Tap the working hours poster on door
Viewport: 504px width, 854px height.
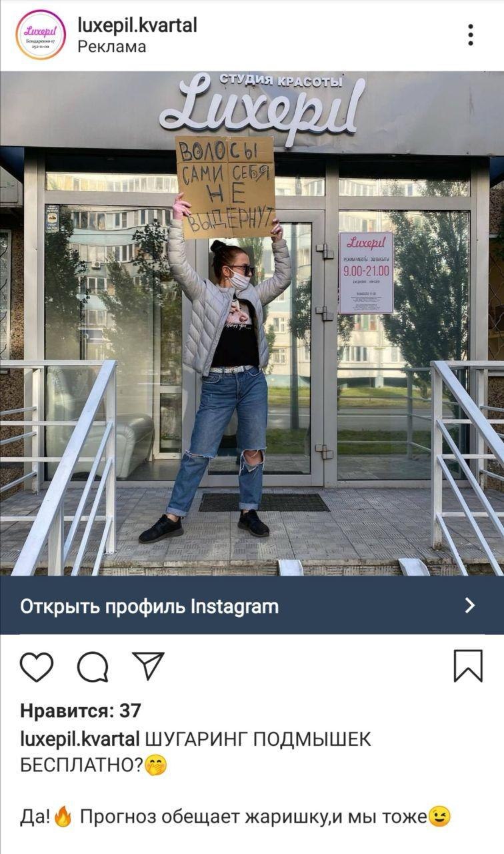366,273
